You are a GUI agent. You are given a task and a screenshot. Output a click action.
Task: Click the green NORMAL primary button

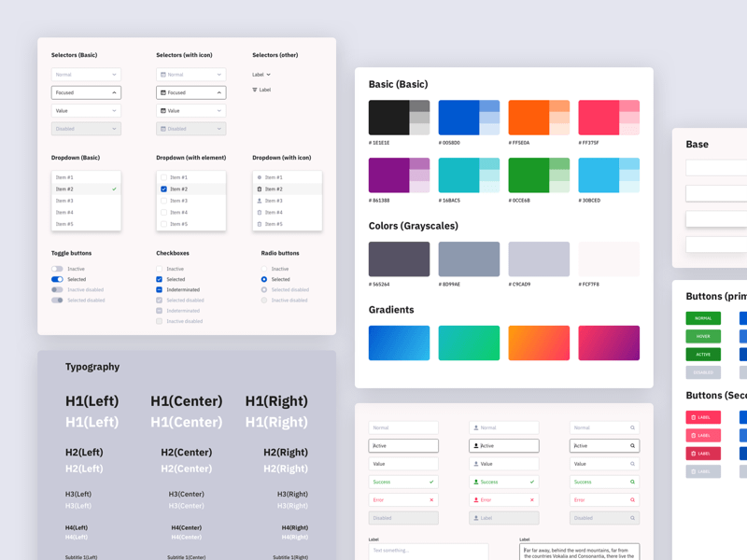pyautogui.click(x=702, y=317)
